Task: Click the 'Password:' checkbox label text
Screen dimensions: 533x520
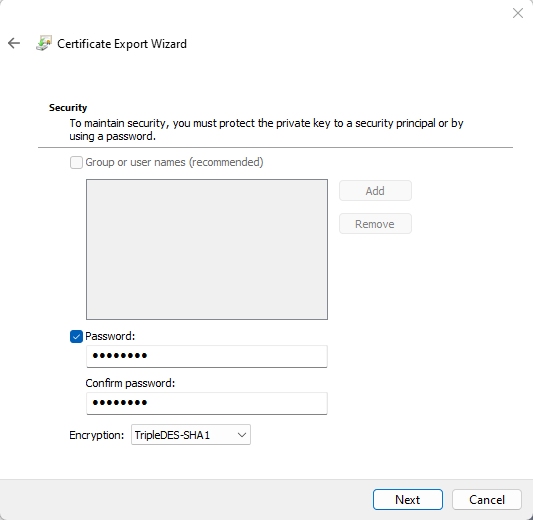Action: (110, 336)
